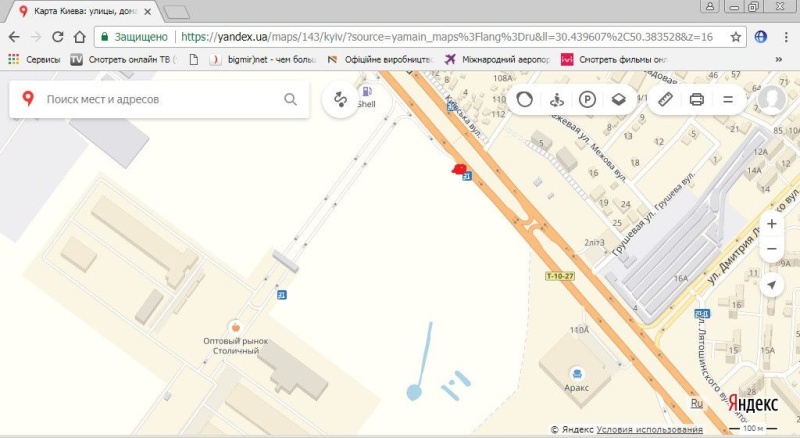Expand the hidden bookmarks chevron
This screenshot has height=438, width=800.
[x=778, y=59]
